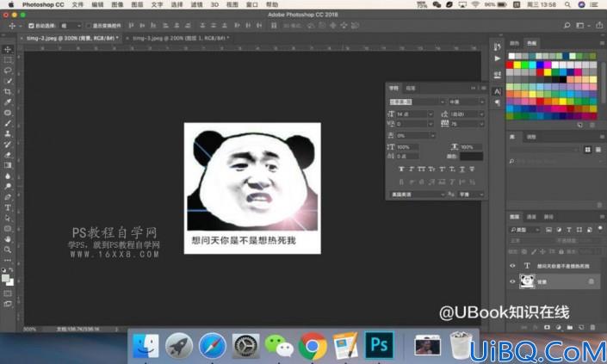The image size is (607, 364).
Task: Switch to the Paragraph tab in Character panel
Action: click(411, 88)
